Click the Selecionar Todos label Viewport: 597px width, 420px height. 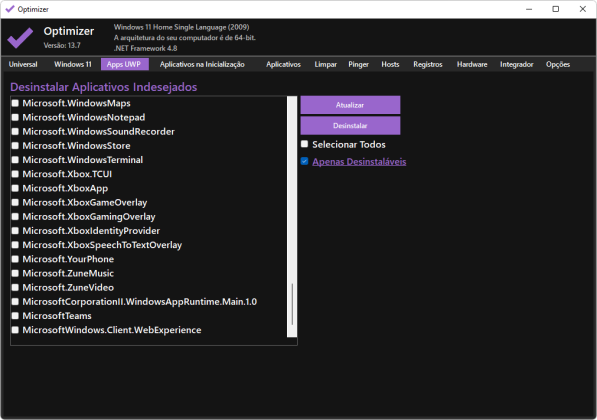pyautogui.click(x=349, y=145)
